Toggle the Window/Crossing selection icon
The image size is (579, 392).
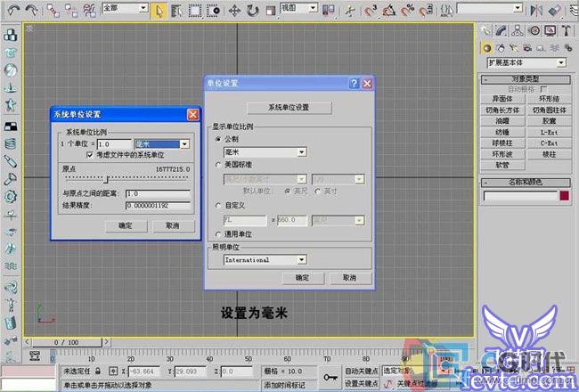tap(214, 11)
